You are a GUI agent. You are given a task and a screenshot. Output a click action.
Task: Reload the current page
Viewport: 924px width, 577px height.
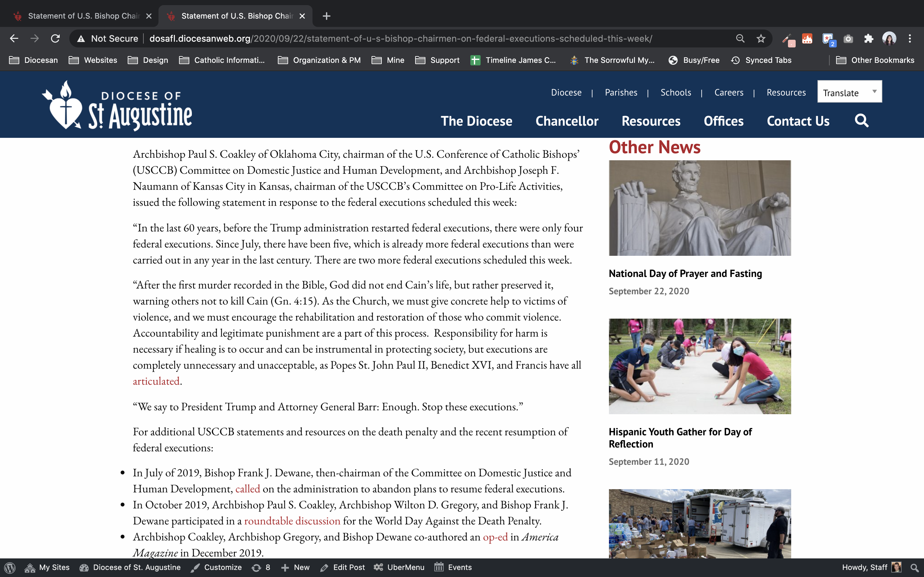[56, 38]
